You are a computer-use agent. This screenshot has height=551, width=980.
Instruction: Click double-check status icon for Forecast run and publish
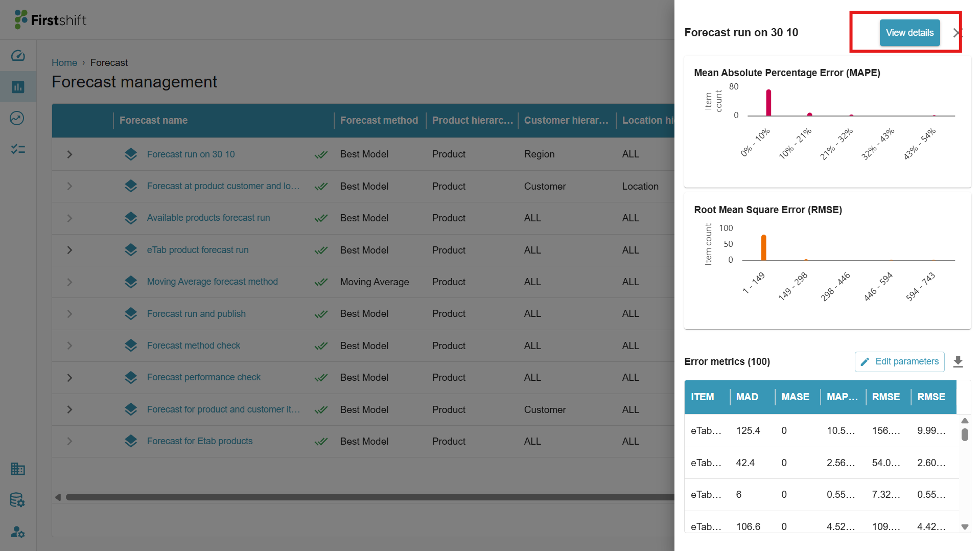click(321, 314)
